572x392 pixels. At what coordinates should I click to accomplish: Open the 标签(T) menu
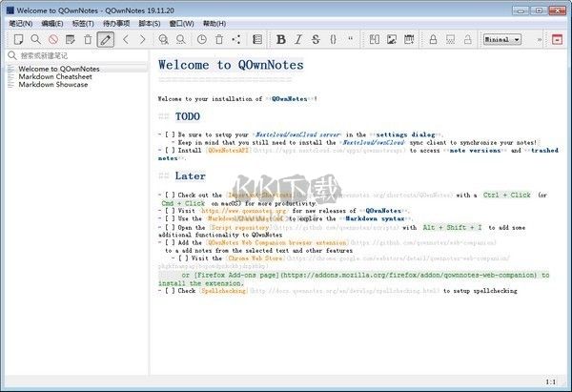(83, 23)
